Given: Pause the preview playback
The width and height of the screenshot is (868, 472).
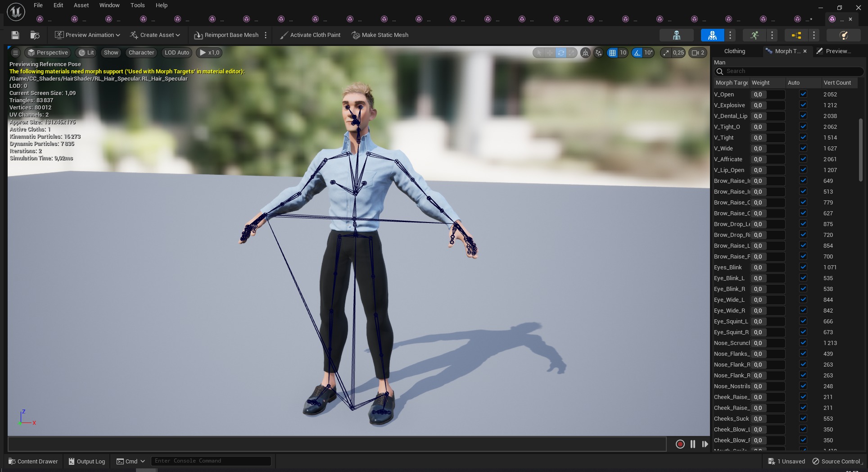Looking at the screenshot, I should coord(693,444).
